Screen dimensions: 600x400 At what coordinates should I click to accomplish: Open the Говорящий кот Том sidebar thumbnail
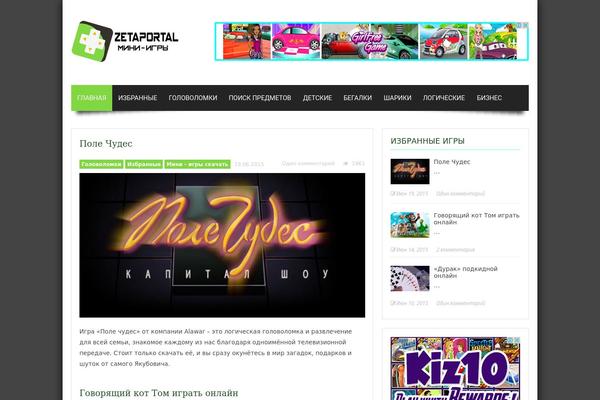click(x=410, y=225)
